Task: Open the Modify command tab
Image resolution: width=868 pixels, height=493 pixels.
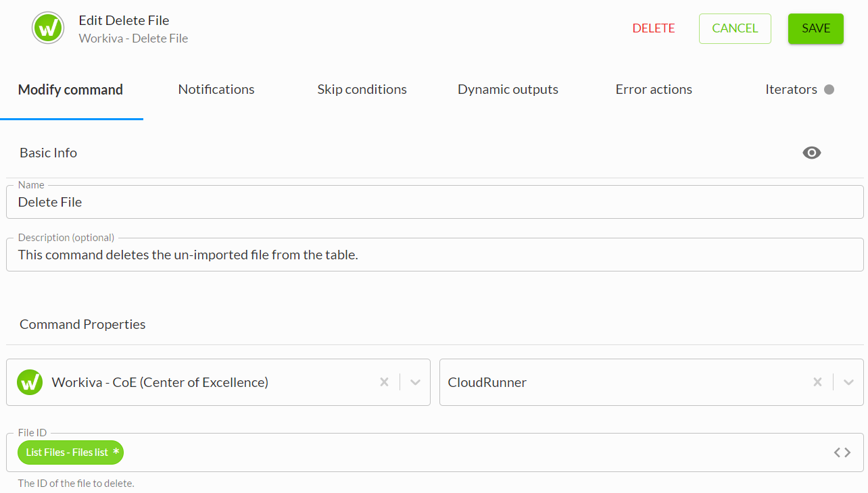Action: click(x=71, y=89)
